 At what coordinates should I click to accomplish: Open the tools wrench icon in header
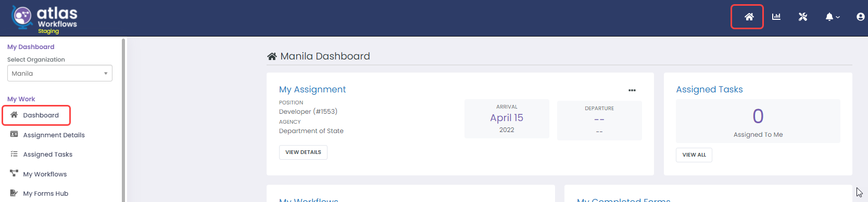tap(803, 17)
